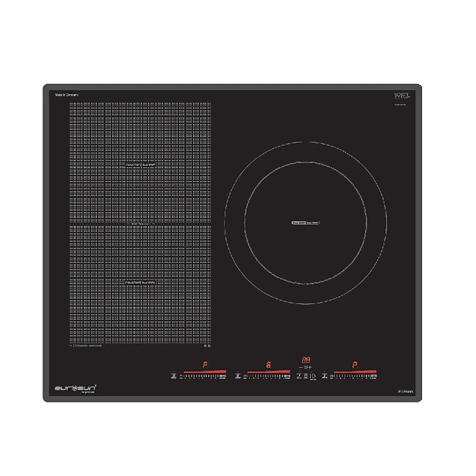The height and width of the screenshot is (476, 476).
Task: Increase timer with the plus symbol
Action: pos(311,367)
